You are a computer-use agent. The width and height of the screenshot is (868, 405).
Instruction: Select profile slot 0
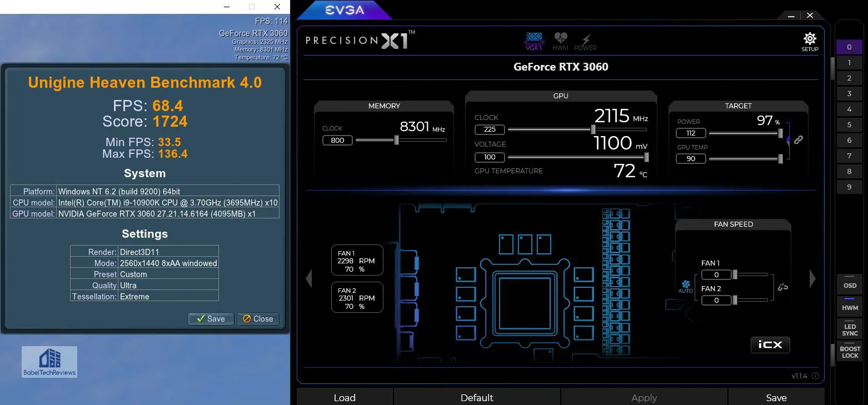click(x=849, y=47)
